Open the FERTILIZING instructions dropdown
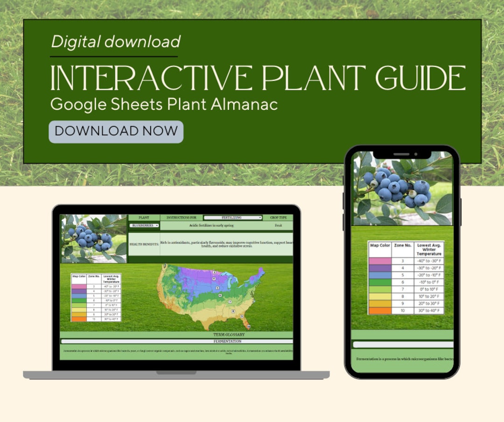Screen dimensions: 504x422 232,217
